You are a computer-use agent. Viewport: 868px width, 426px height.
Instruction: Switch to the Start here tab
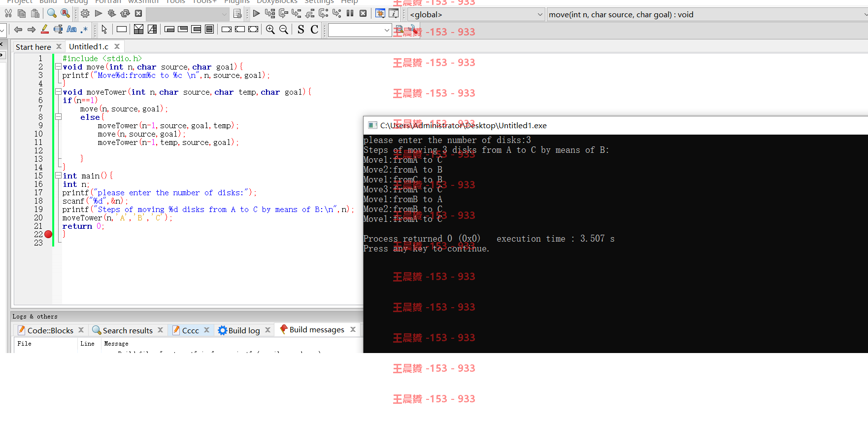tap(33, 47)
